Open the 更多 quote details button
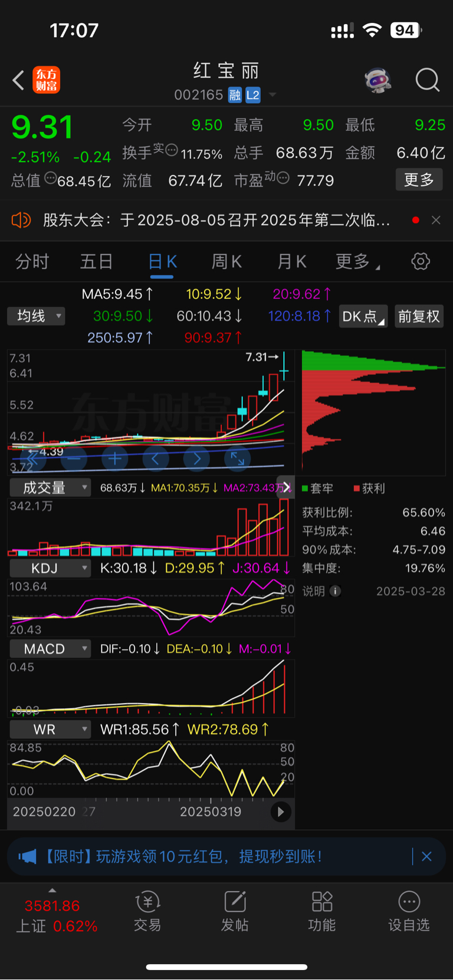 419,180
